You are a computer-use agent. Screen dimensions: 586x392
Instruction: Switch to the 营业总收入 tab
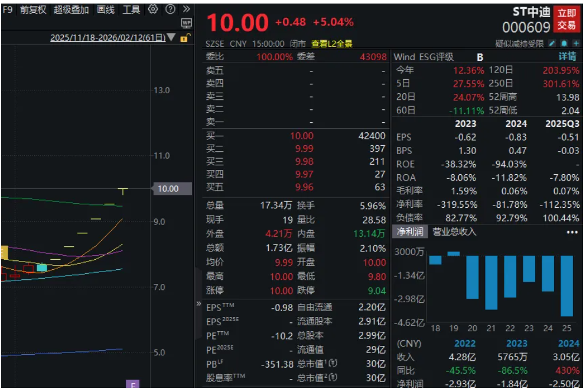[454, 232]
